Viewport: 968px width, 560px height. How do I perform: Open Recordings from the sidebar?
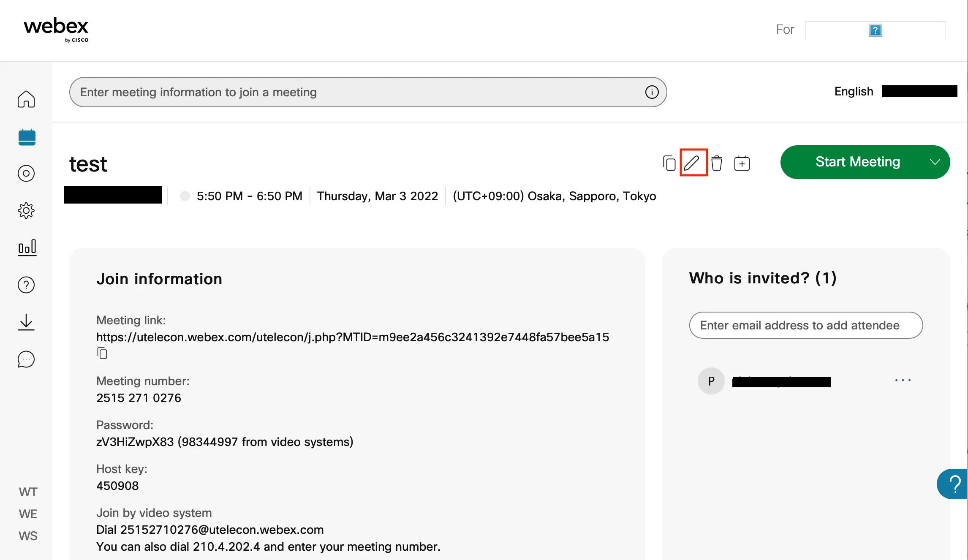(x=26, y=173)
